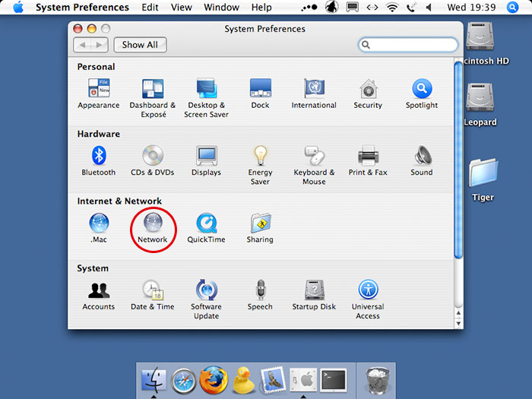Launch Mail from the Dock

273,380
